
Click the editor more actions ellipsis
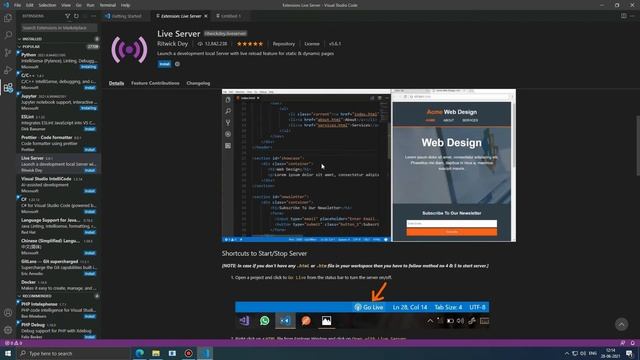633,16
